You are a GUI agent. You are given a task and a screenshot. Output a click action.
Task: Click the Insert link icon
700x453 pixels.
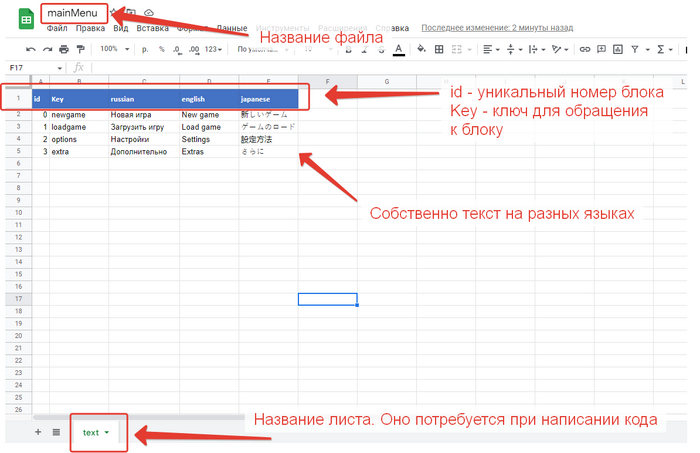point(586,48)
